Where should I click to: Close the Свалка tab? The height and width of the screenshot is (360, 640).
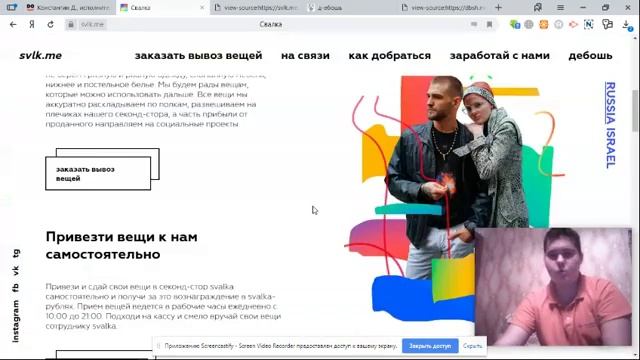click(x=202, y=7)
